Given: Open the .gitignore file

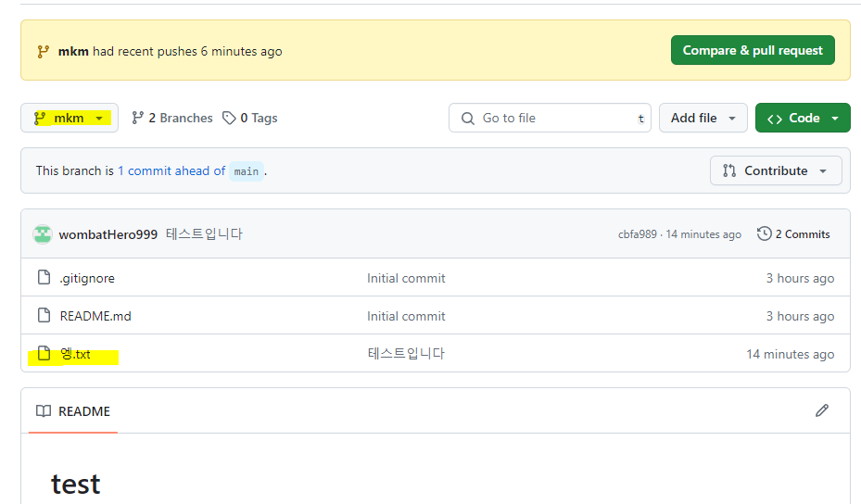Looking at the screenshot, I should 87,278.
